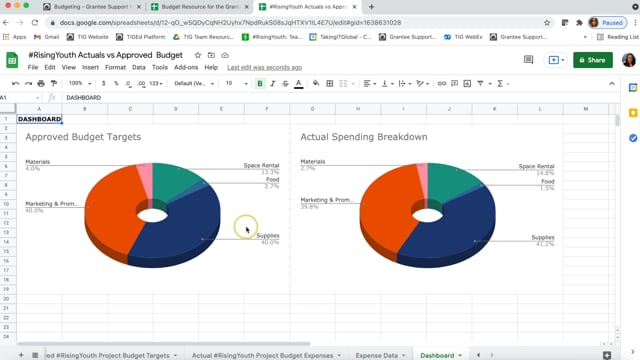This screenshot has width=640, height=360.
Task: Click the Undo icon
Action: pos(16,84)
